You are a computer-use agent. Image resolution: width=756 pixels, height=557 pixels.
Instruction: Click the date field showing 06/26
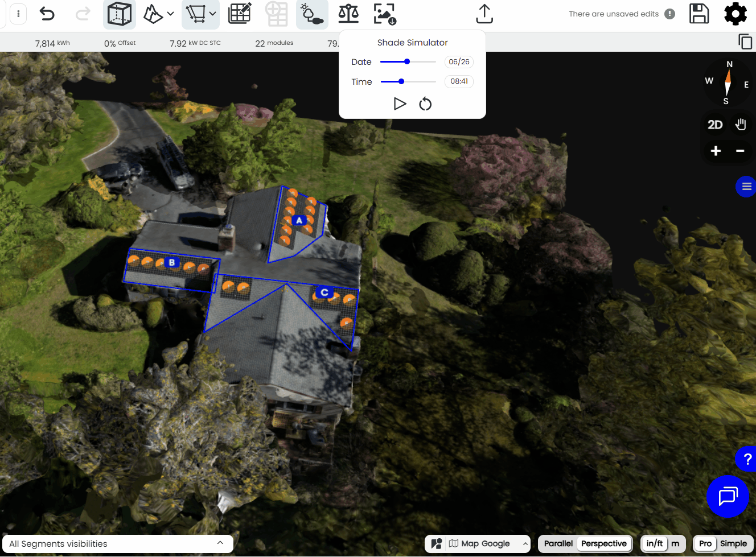459,61
